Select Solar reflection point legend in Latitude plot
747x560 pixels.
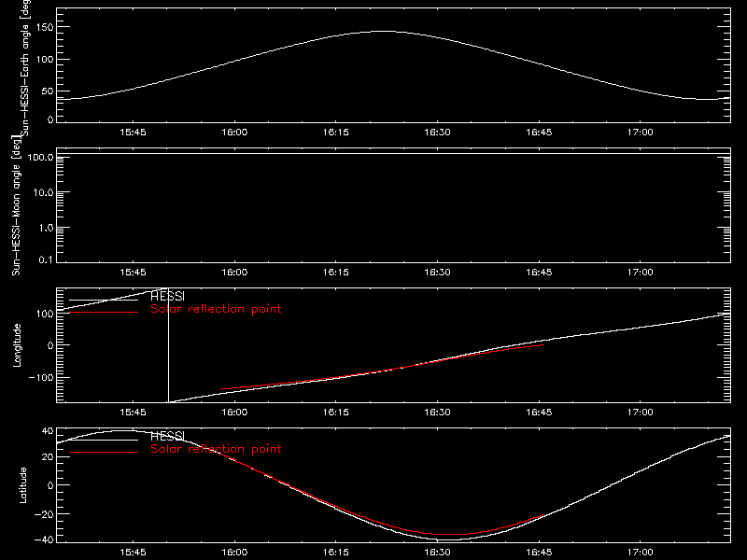coord(216,449)
